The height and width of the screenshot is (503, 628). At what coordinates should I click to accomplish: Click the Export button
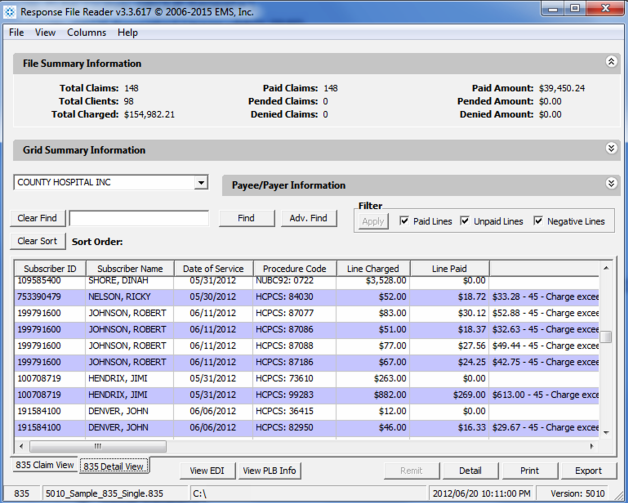(588, 471)
